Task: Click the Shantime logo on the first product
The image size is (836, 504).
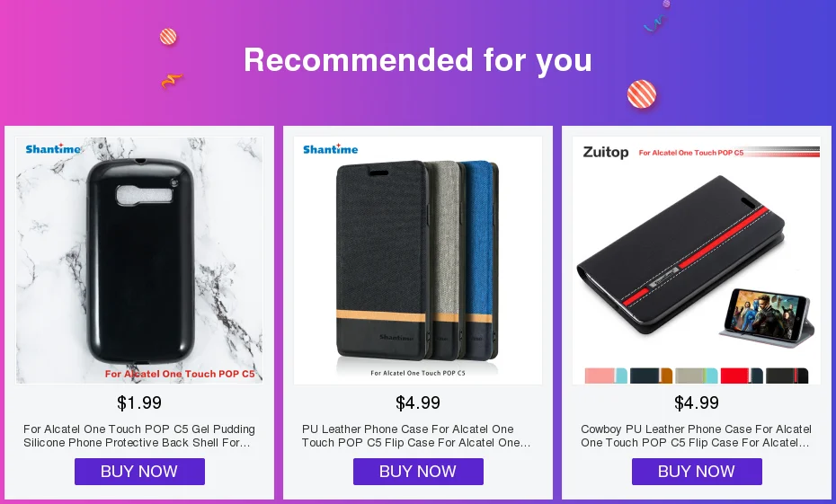Action: coord(53,149)
